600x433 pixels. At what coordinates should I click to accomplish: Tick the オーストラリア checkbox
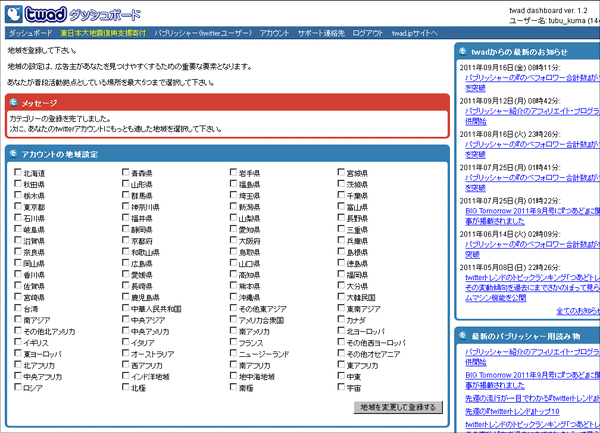[126, 353]
